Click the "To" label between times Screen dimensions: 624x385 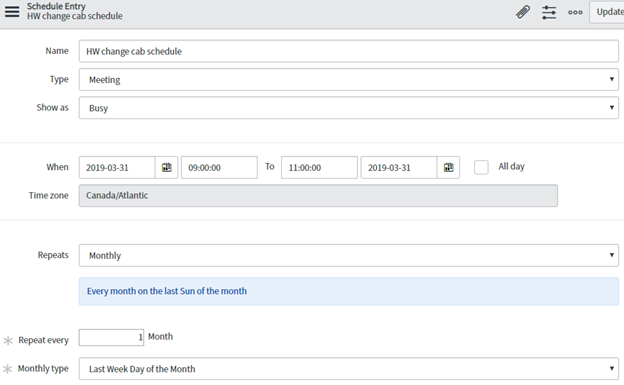click(x=270, y=166)
